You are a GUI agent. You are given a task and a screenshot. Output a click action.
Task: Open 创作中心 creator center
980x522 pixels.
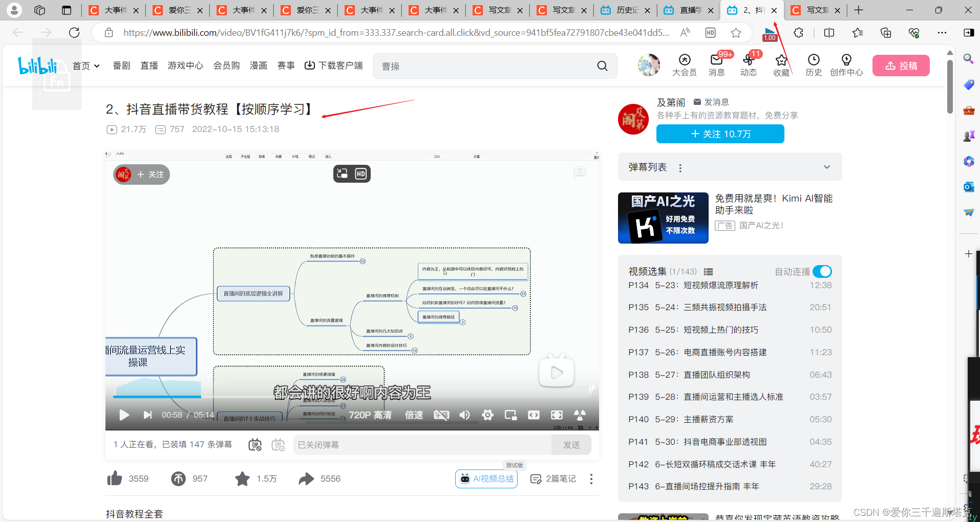pos(846,65)
